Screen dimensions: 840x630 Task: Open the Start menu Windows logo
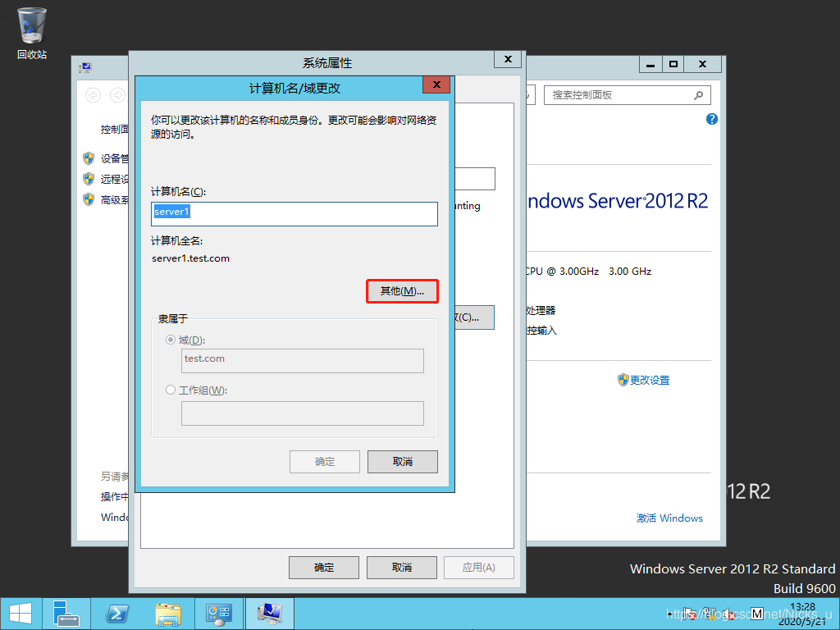21,614
